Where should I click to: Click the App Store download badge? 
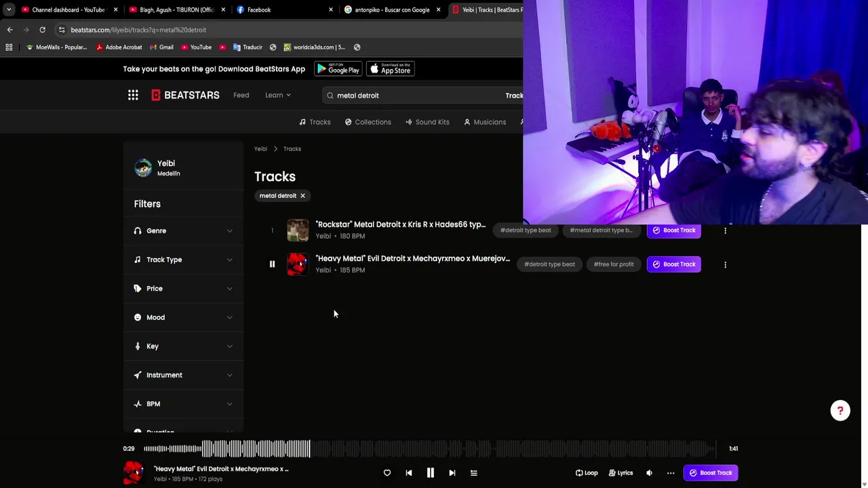[x=391, y=69]
